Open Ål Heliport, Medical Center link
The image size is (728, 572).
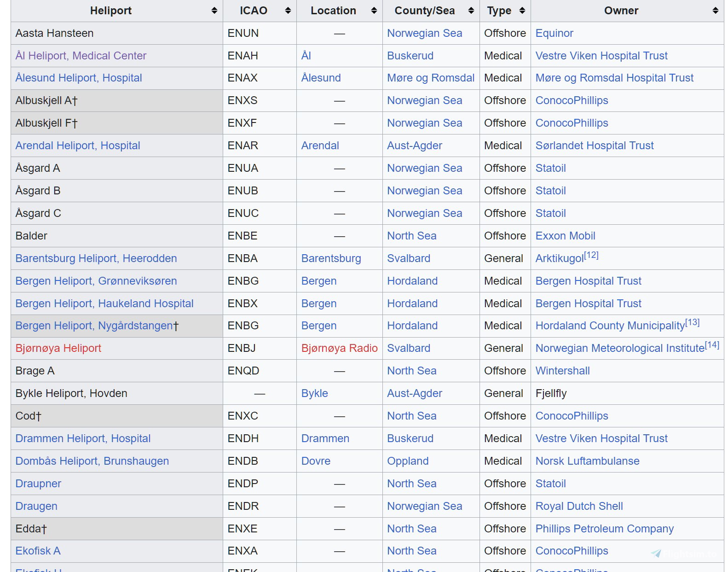pyautogui.click(x=81, y=56)
